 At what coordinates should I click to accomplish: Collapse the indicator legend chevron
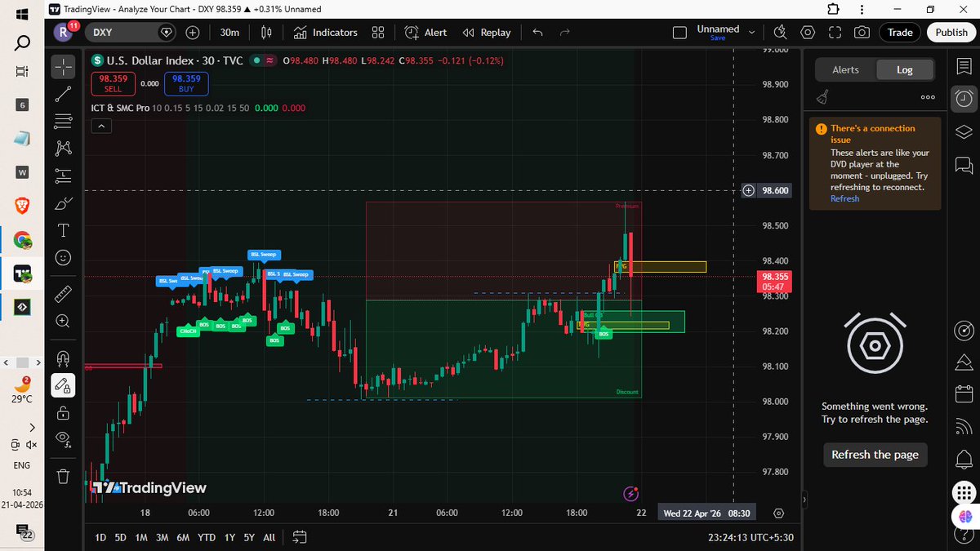click(100, 126)
